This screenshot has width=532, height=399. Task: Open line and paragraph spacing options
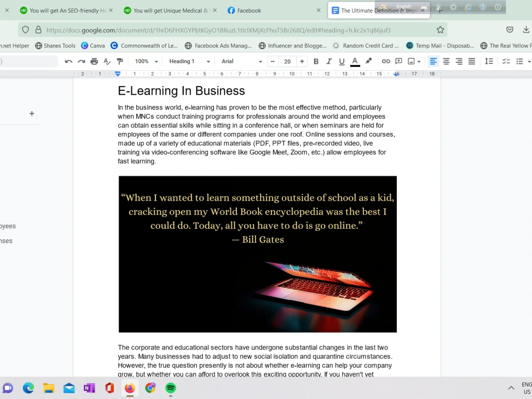(489, 61)
